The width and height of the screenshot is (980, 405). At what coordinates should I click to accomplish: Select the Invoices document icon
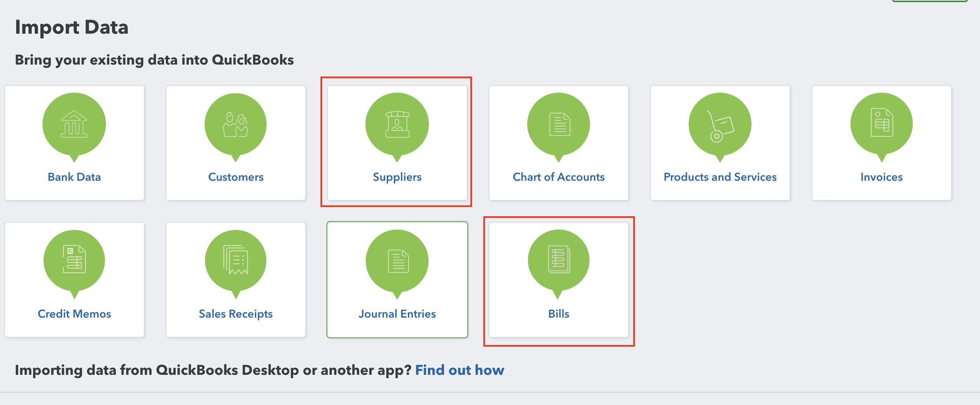[881, 124]
